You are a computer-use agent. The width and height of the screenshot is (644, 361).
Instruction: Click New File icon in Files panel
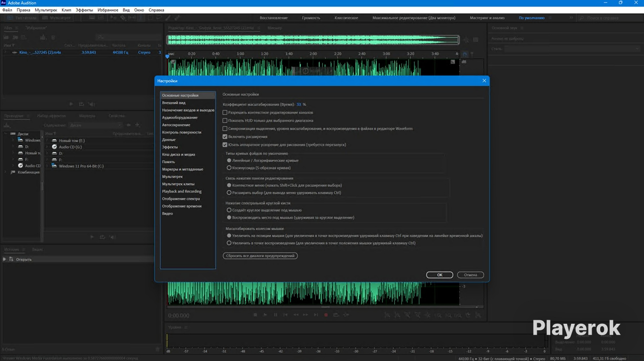[24, 37]
